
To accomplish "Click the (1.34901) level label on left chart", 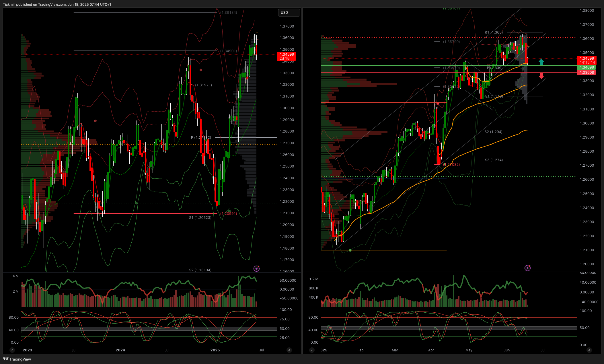I will coord(229,51).
